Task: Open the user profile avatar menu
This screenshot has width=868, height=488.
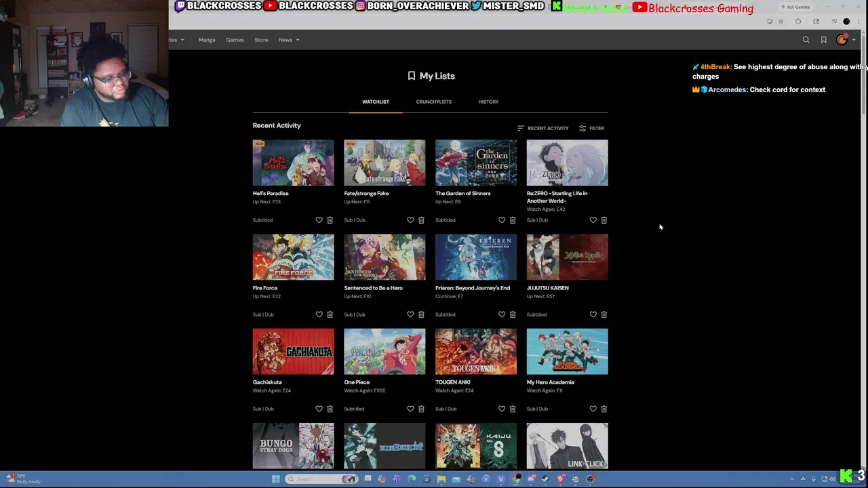Action: click(x=842, y=40)
